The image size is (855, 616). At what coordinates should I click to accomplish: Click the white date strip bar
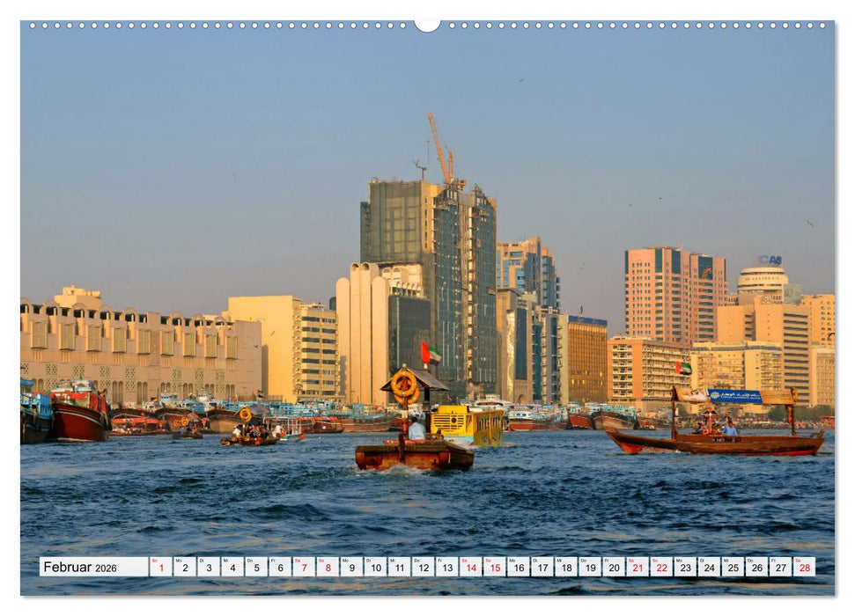click(427, 566)
